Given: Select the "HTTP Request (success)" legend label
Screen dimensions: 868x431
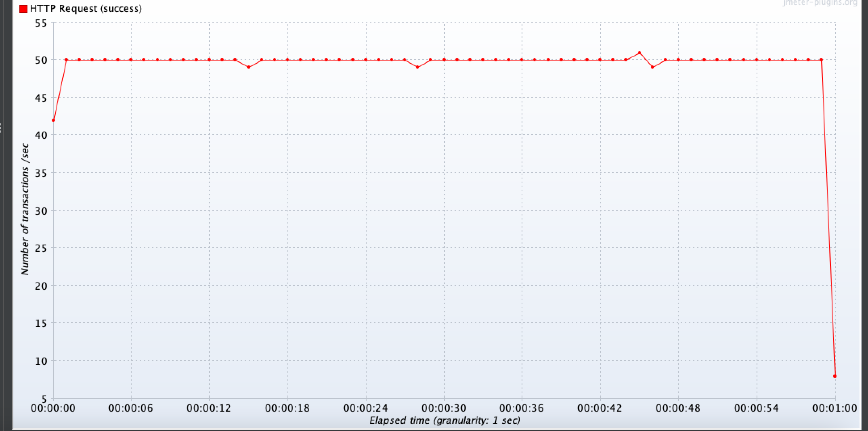Looking at the screenshot, I should 86,9.
